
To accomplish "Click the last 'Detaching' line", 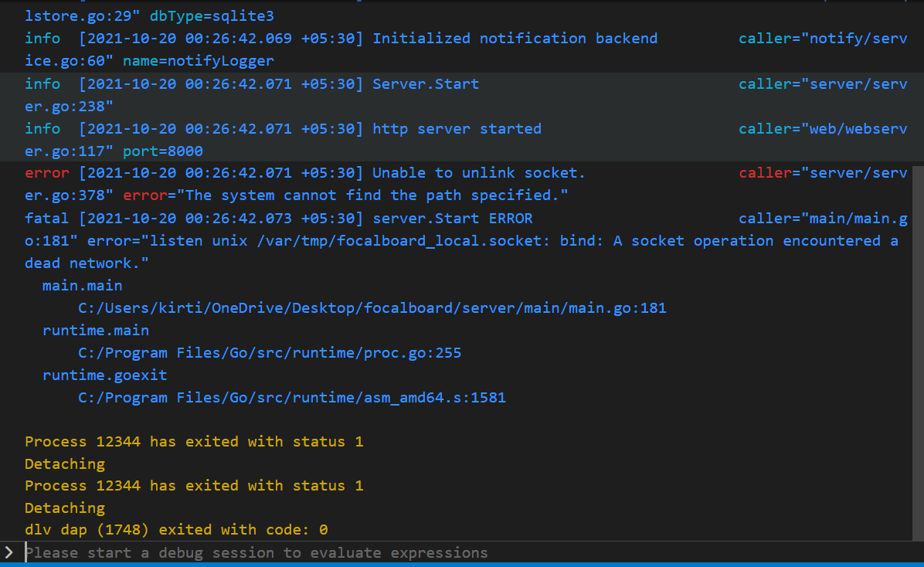I will pos(65,508).
